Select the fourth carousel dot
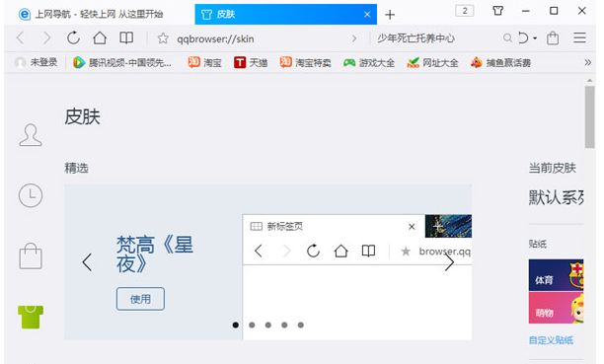The image size is (604, 364). tap(284, 325)
